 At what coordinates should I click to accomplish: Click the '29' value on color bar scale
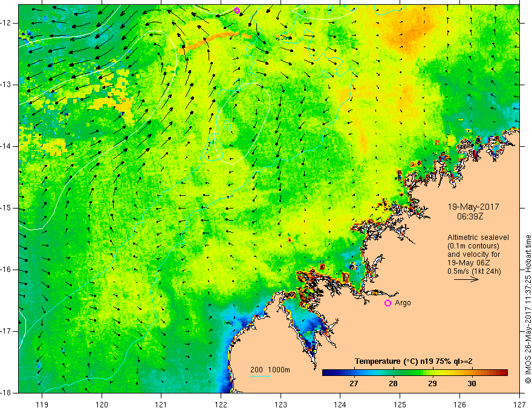432,384
